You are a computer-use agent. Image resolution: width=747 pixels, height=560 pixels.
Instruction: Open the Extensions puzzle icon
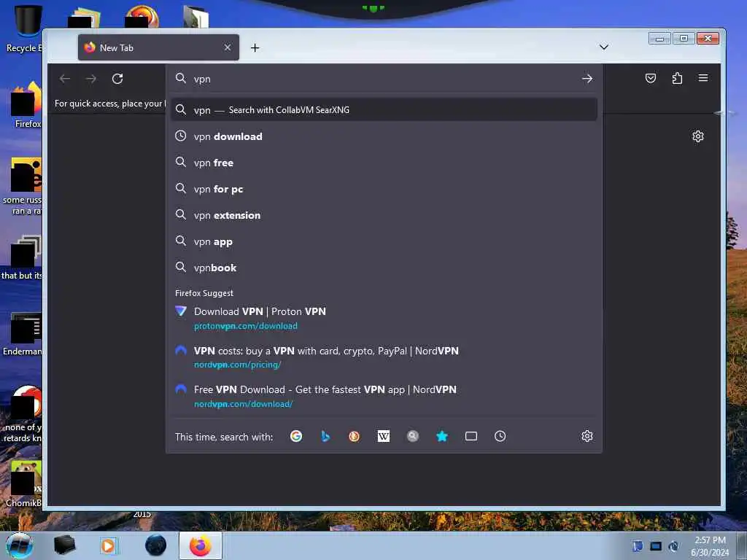(x=677, y=78)
